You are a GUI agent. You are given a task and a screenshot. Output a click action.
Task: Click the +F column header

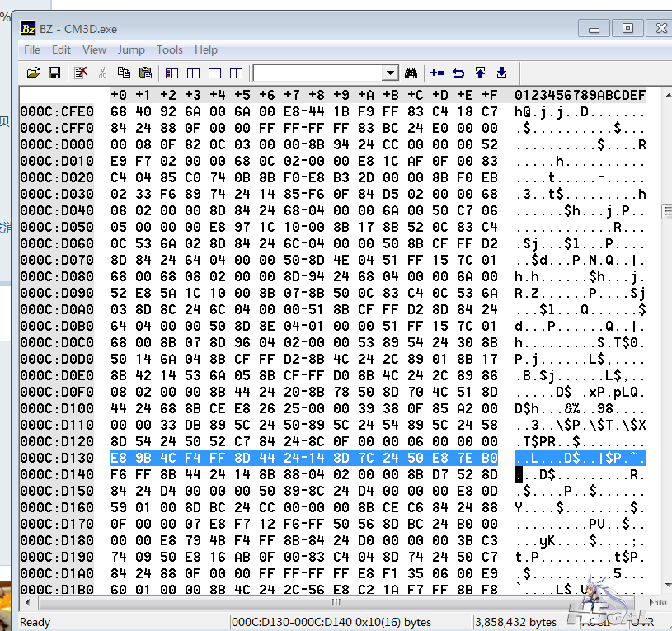490,95
